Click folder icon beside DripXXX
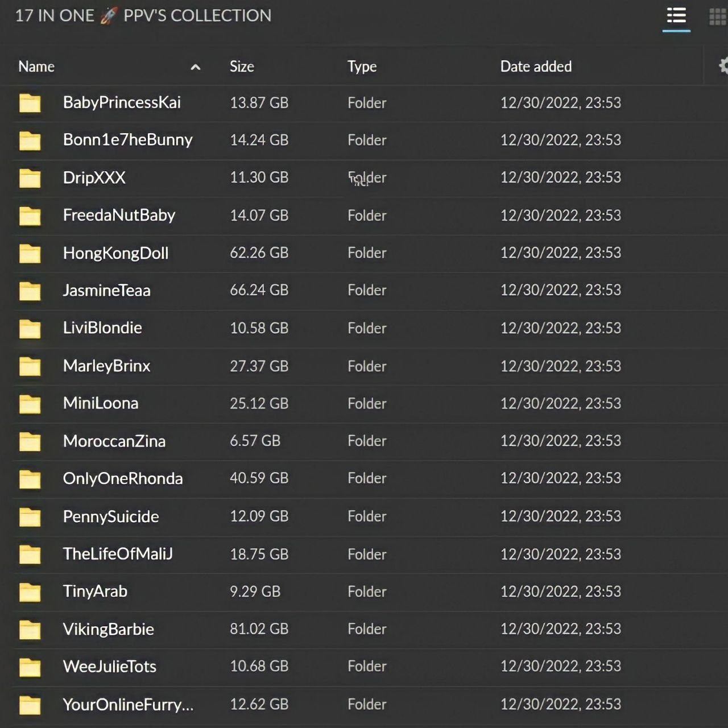Viewport: 728px width, 728px height. pyautogui.click(x=30, y=178)
